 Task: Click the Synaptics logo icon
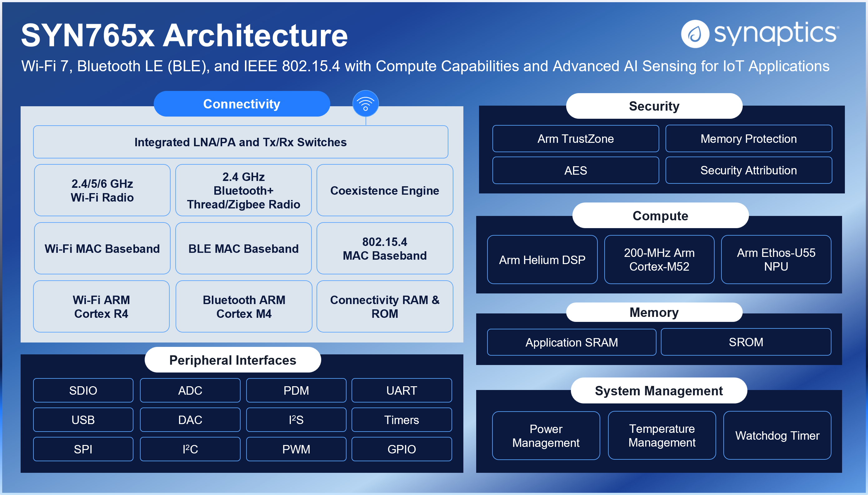tap(695, 34)
